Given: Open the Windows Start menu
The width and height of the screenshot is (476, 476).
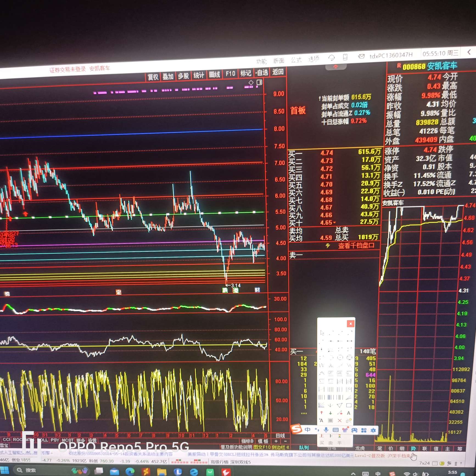Looking at the screenshot, I should coord(4,470).
